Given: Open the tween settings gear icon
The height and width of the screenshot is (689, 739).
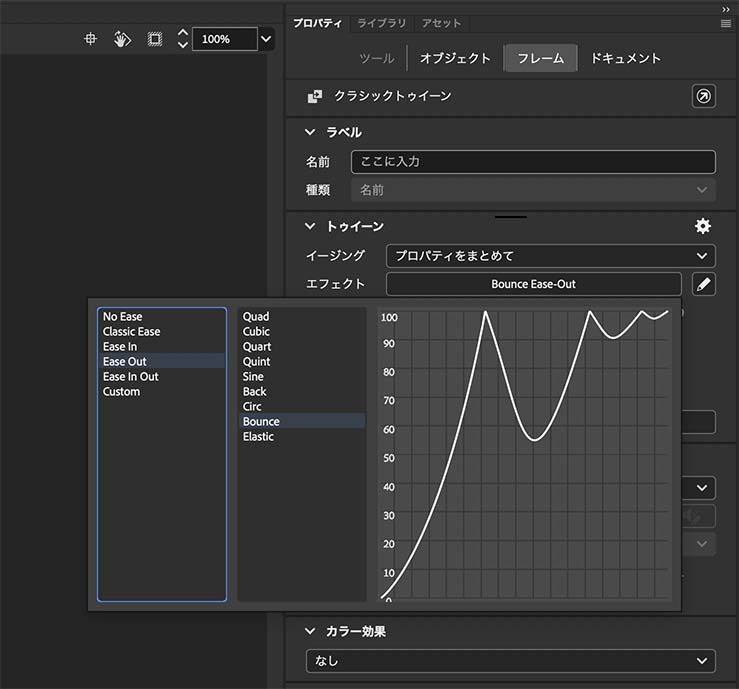Looking at the screenshot, I should [703, 226].
